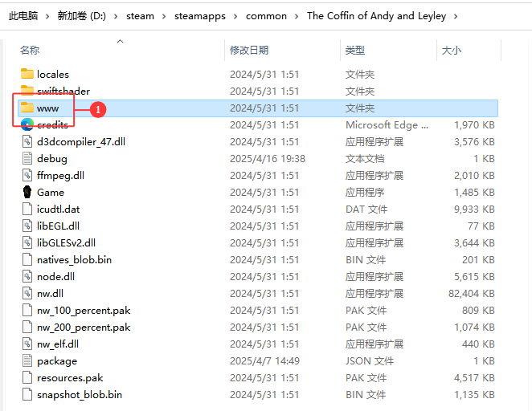Click the www folder icon
Screen dimensions: 532x411
(x=27, y=108)
